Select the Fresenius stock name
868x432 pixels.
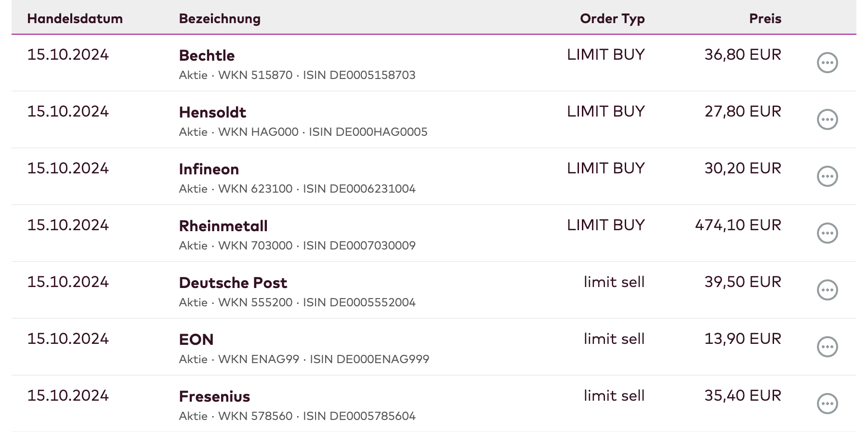pyautogui.click(x=214, y=396)
